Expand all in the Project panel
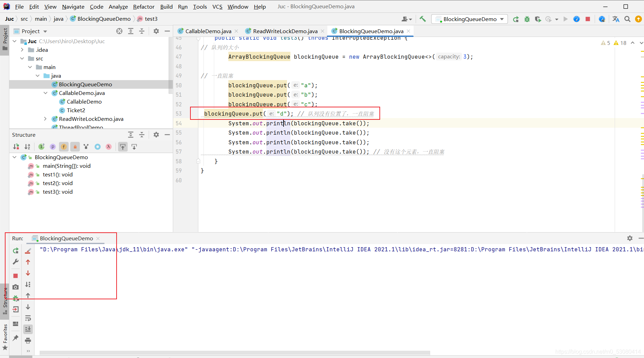The image size is (644, 358). [x=131, y=31]
